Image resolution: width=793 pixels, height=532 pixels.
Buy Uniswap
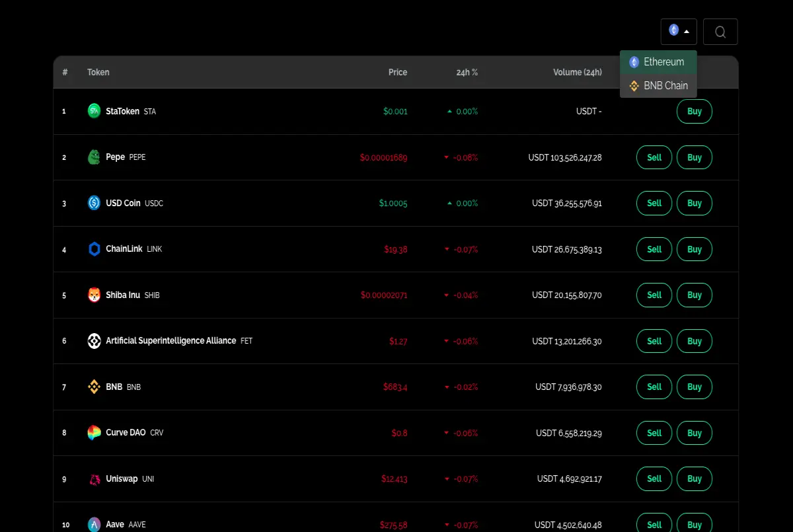point(695,479)
